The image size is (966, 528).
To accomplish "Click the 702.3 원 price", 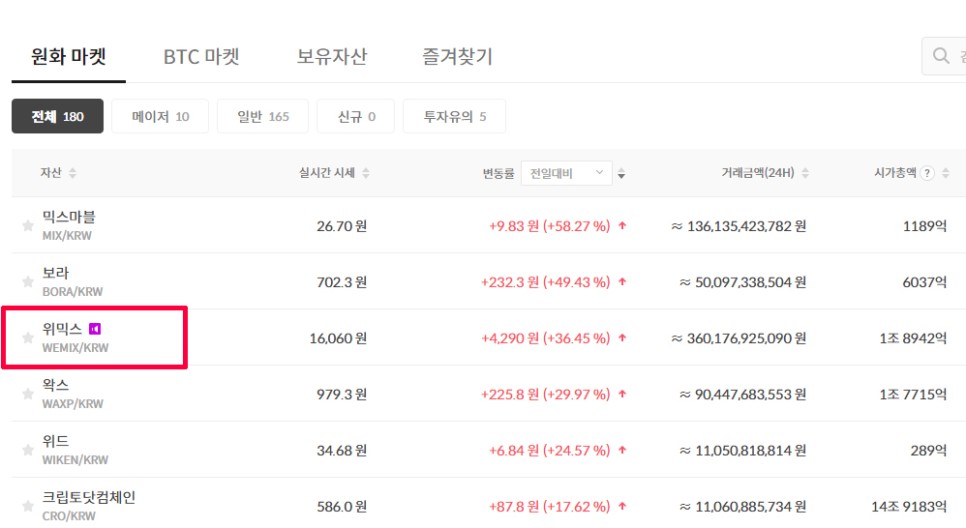I will [x=342, y=282].
